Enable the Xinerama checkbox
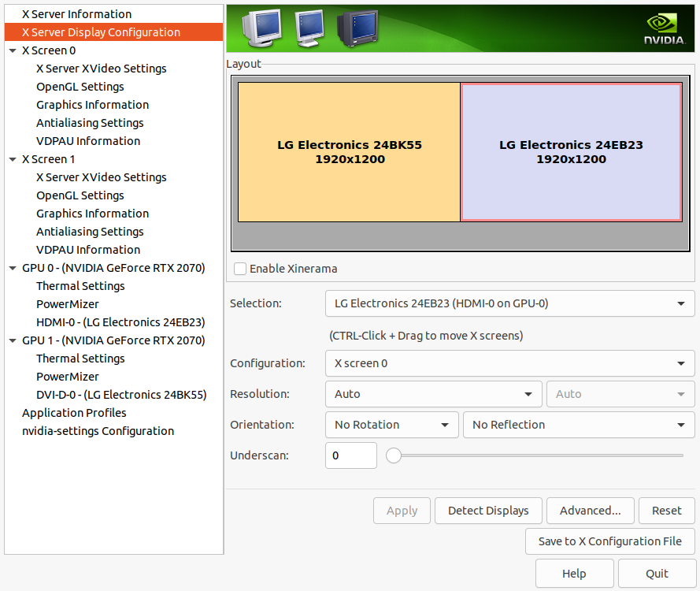The height and width of the screenshot is (591, 700). point(241,269)
